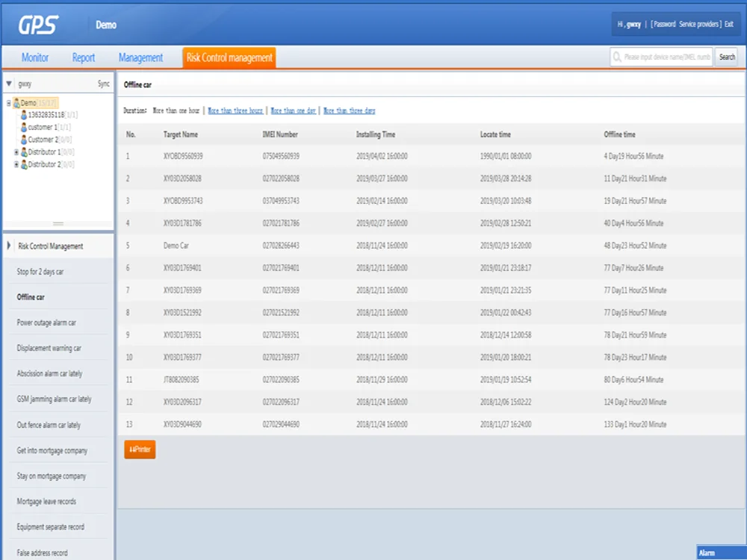This screenshot has width=747, height=560.
Task: Open the account dropdown arrow beside gwxy
Action: click(9, 84)
